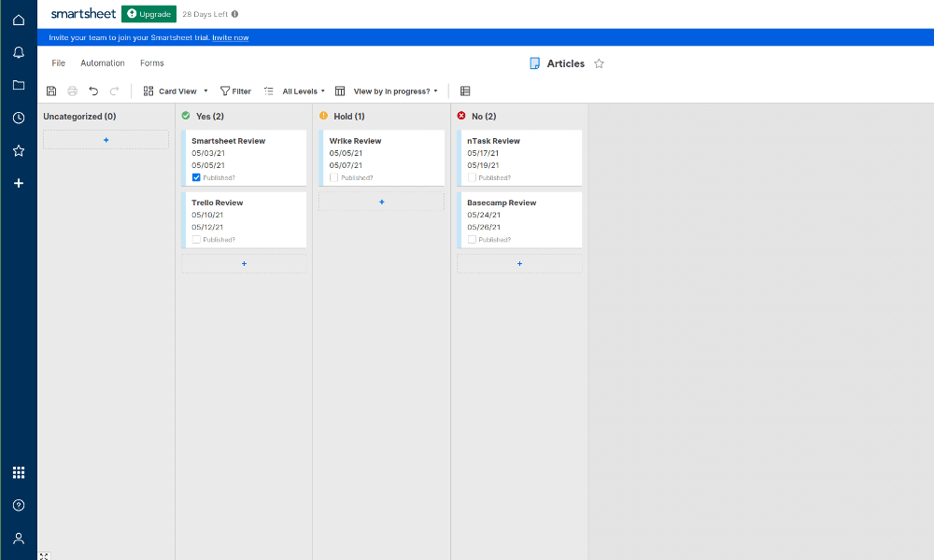Viewport: 934px width, 560px height.
Task: Click the Hold (1) lane header text
Action: (349, 117)
